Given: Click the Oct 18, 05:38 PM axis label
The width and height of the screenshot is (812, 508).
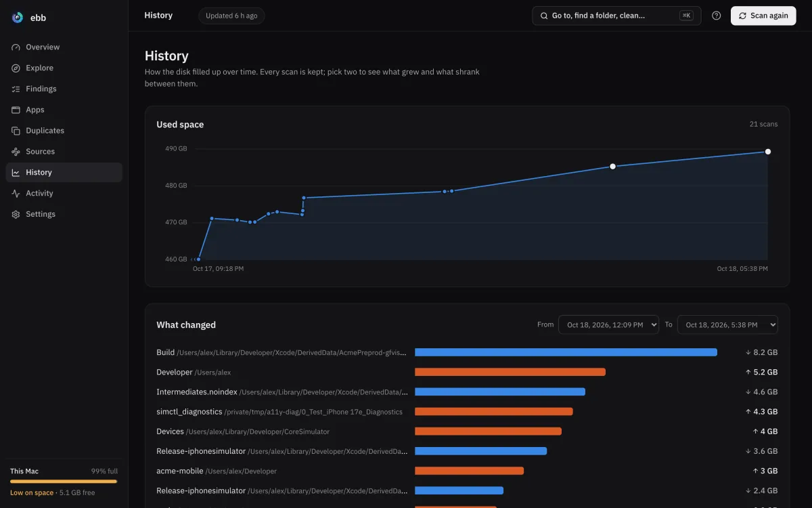Looking at the screenshot, I should [742, 269].
